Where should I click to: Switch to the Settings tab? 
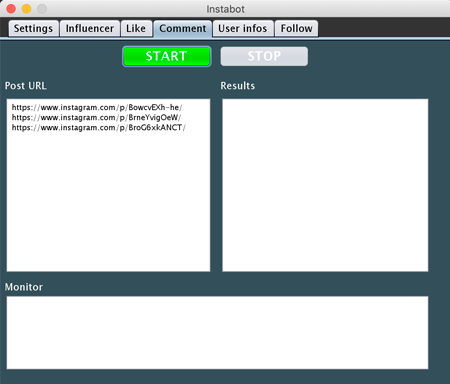pos(33,29)
